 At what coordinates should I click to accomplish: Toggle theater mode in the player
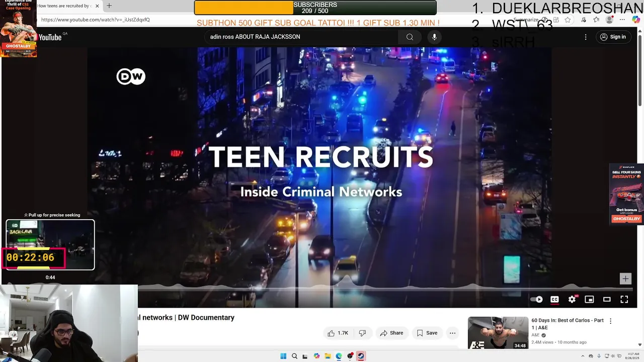(x=607, y=299)
